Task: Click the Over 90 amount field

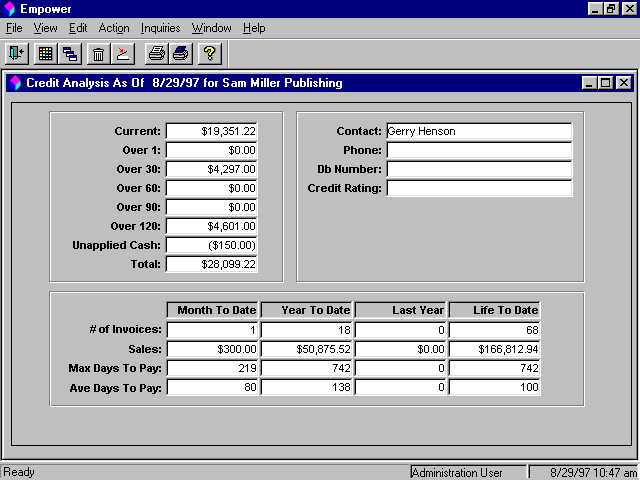Action: [x=211, y=207]
